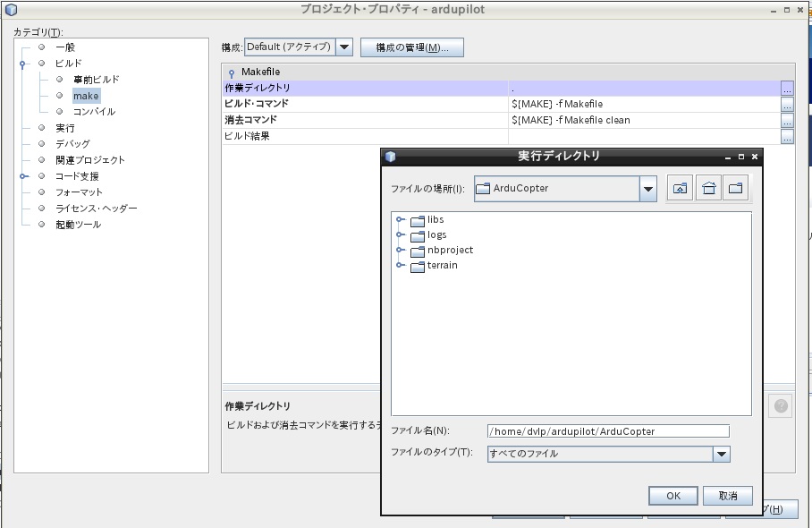Expand the libs folder node

[x=400, y=219]
